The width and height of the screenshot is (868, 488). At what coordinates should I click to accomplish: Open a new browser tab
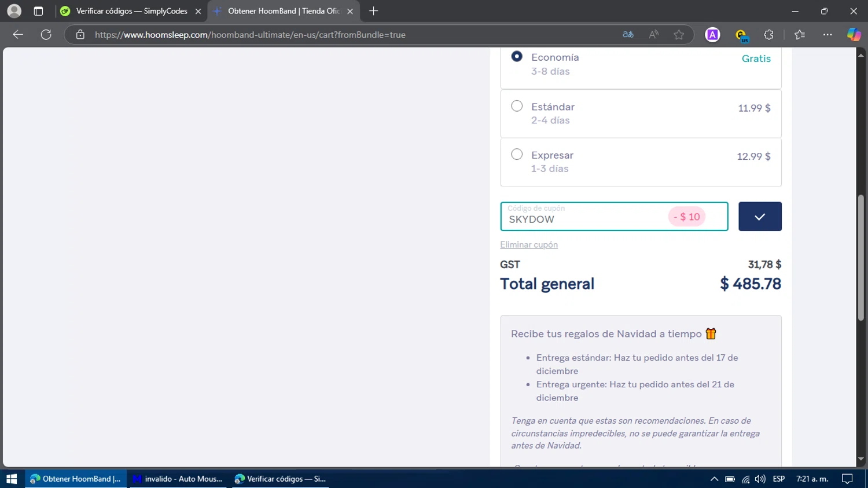click(x=374, y=11)
